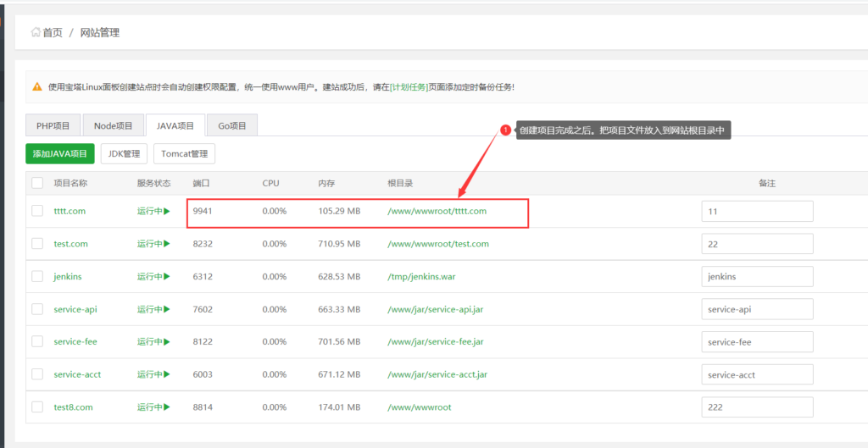This screenshot has width=868, height=448.
Task: Go to 首页 in breadcrumb
Action: coord(53,33)
